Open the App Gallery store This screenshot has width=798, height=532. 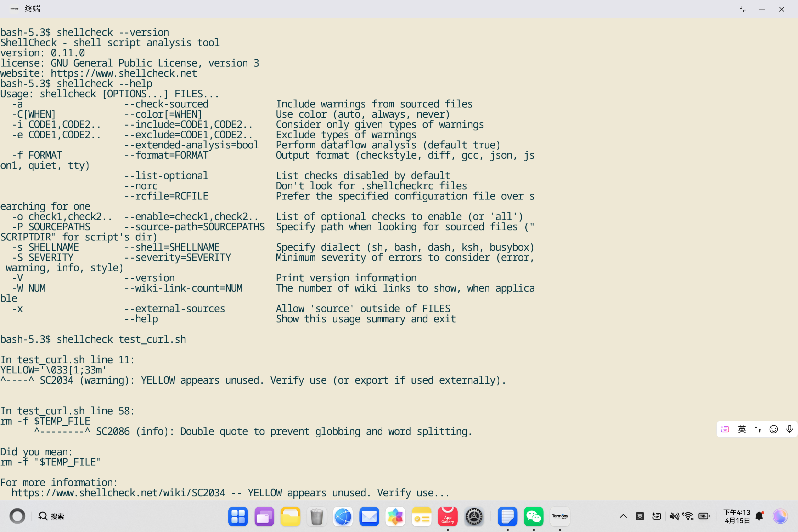point(448,516)
